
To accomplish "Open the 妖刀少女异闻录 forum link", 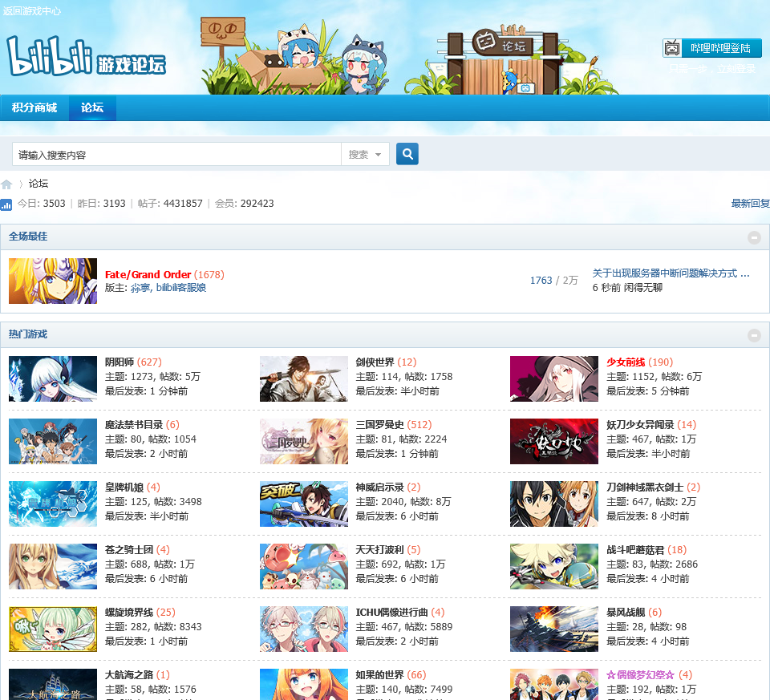I will [x=640, y=425].
